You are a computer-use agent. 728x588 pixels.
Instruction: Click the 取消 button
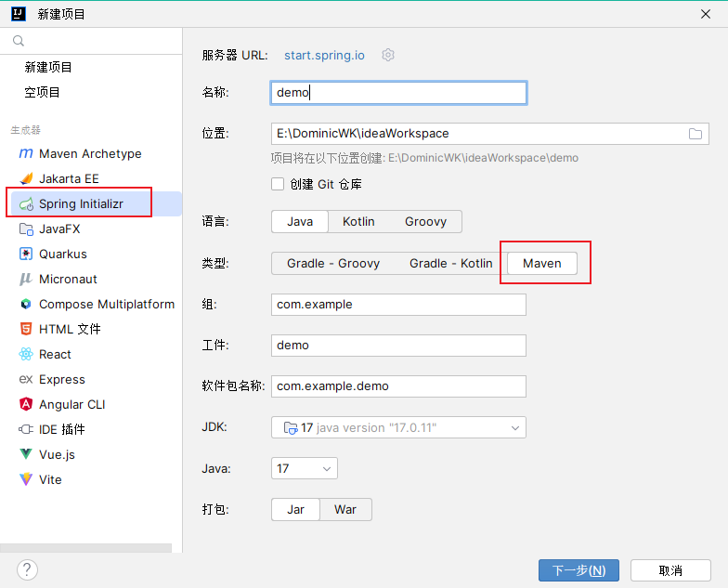click(670, 570)
